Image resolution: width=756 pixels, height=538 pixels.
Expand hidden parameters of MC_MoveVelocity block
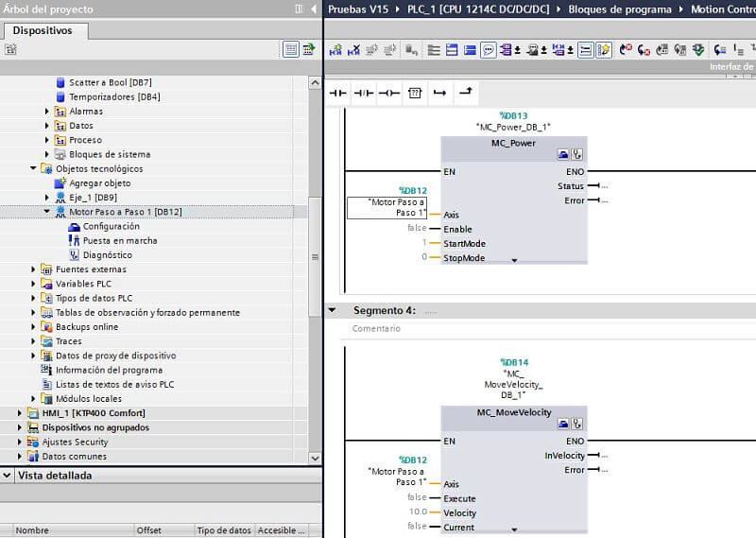pyautogui.click(x=514, y=530)
